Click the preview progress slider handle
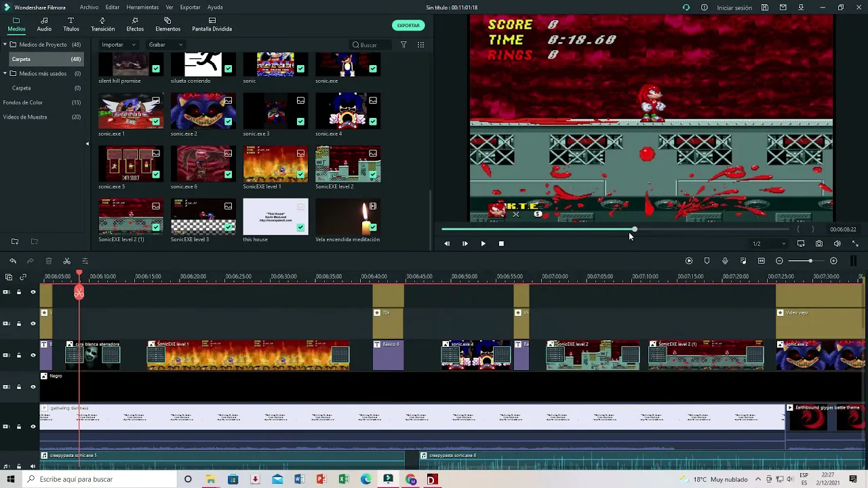 coord(635,230)
